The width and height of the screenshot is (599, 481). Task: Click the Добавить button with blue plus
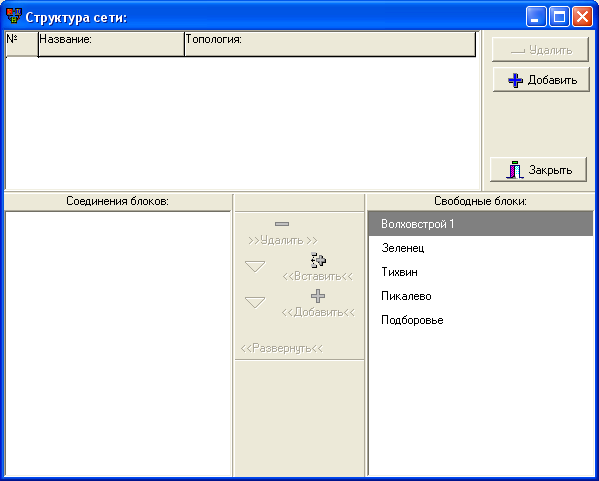click(541, 80)
